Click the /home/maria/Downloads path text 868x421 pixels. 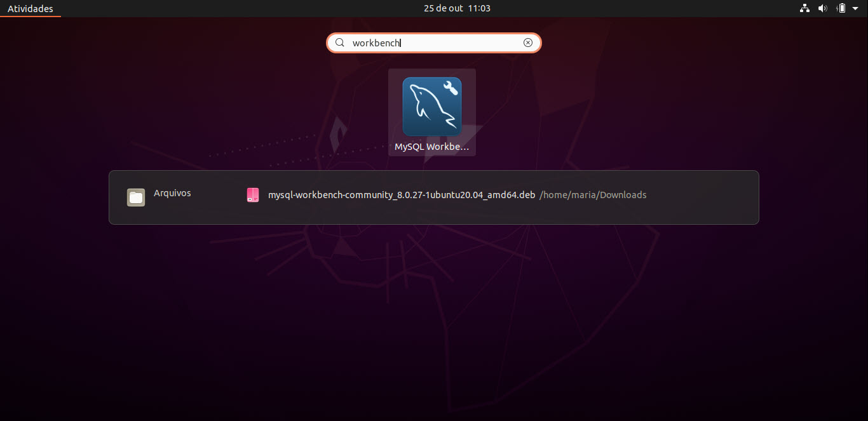pyautogui.click(x=593, y=195)
